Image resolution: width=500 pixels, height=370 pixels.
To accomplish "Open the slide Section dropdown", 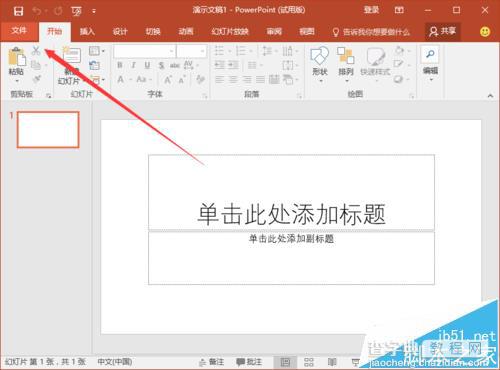I will click(97, 80).
